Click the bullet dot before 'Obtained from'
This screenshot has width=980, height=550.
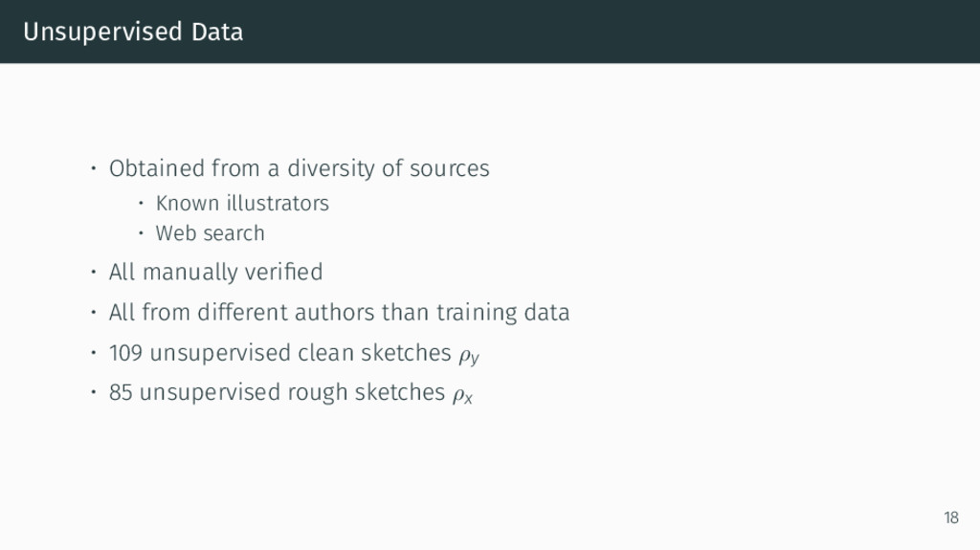click(93, 168)
